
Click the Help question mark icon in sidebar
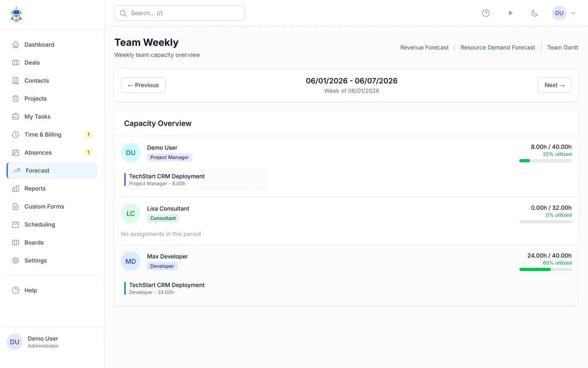(x=15, y=290)
